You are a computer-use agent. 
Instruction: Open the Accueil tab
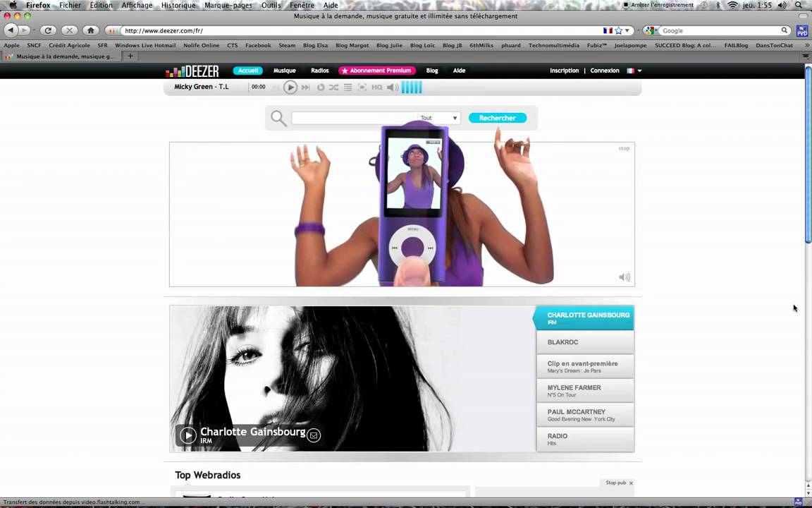pos(248,71)
